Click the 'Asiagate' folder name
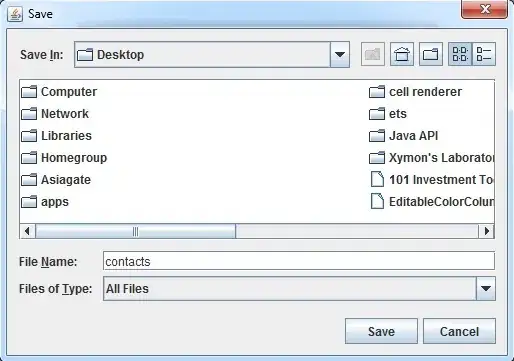The image size is (514, 361). pyautogui.click(x=66, y=180)
